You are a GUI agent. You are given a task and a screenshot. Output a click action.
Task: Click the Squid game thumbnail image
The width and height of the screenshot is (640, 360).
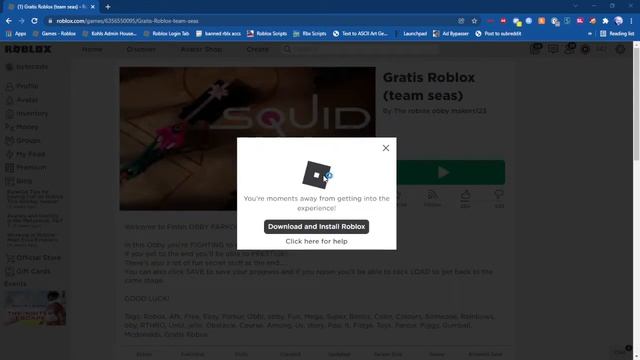click(247, 139)
